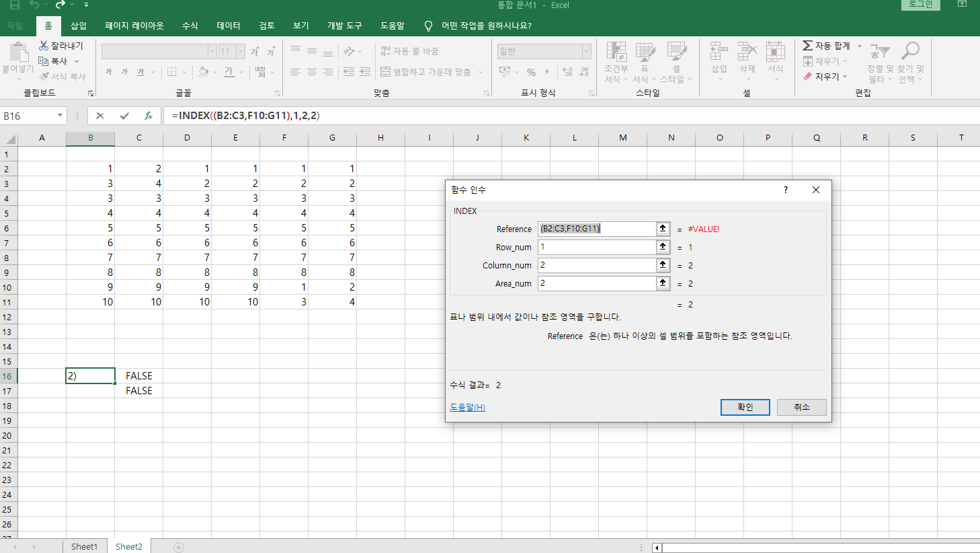Open the number format (일반) dropdown
Image resolution: width=980 pixels, height=553 pixels.
coord(586,52)
